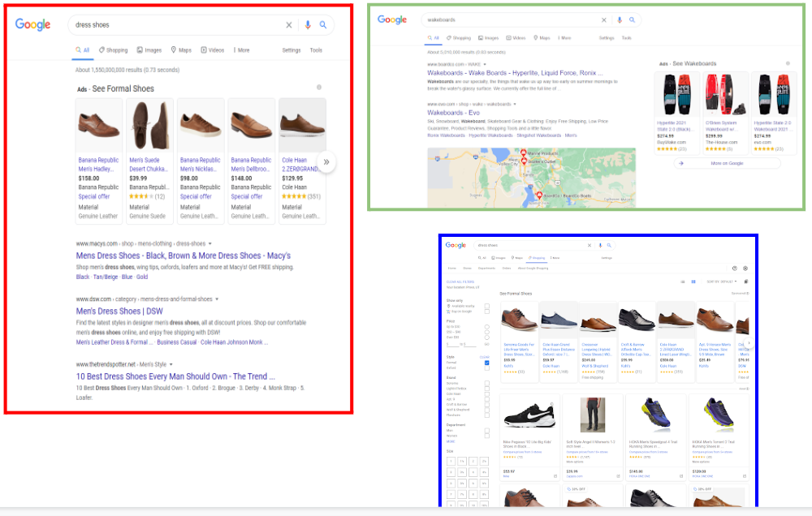The height and width of the screenshot is (516, 812).
Task: Enable the Available nearby filter checkbox
Action: [486, 306]
